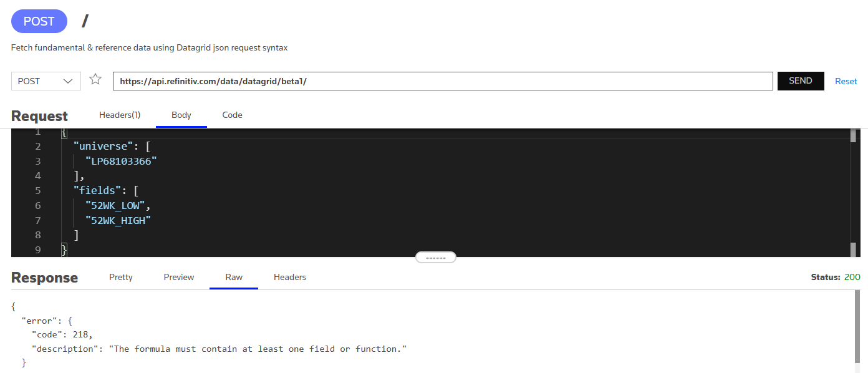Click the "fields" key in editor

point(98,190)
